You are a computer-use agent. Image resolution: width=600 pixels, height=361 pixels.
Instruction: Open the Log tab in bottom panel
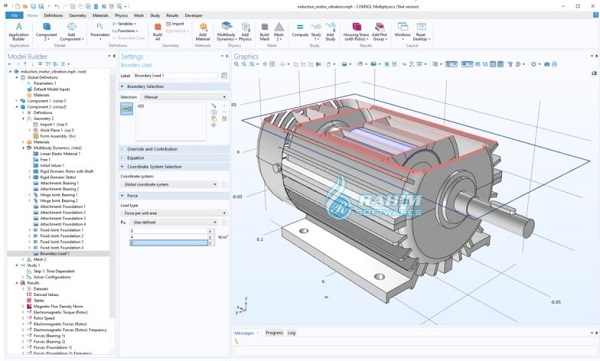292,333
